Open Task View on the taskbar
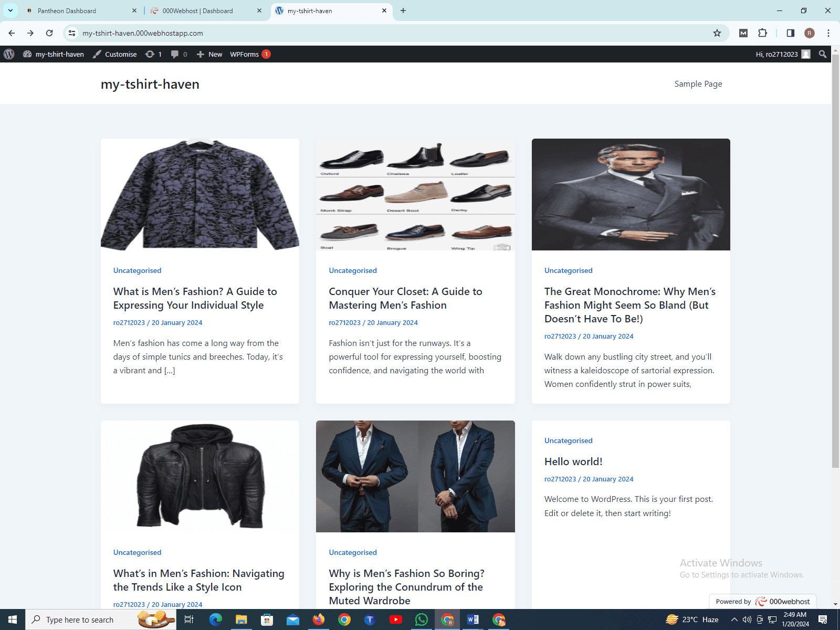Image resolution: width=840 pixels, height=630 pixels. click(x=189, y=619)
